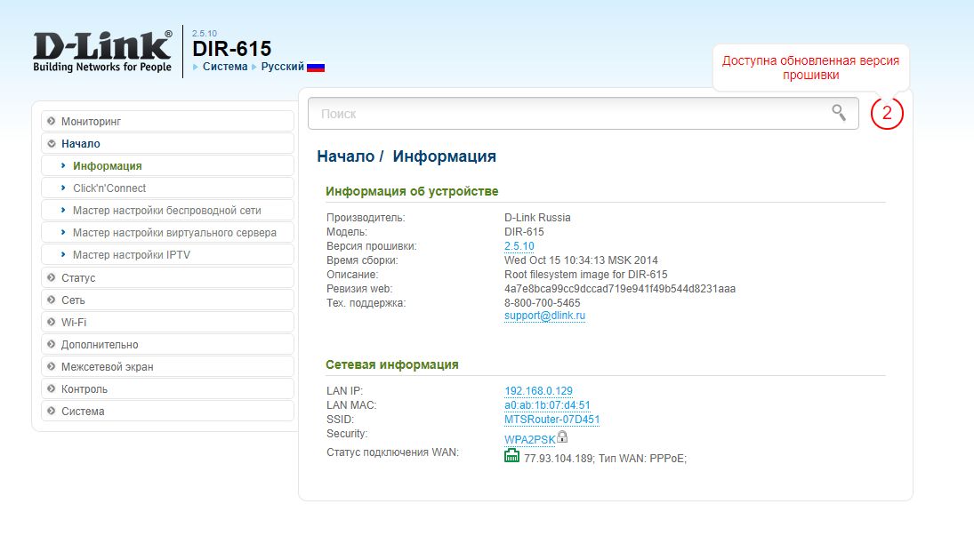The image size is (974, 560).
Task: Click the DIR-615 model title in header
Action: pyautogui.click(x=231, y=48)
